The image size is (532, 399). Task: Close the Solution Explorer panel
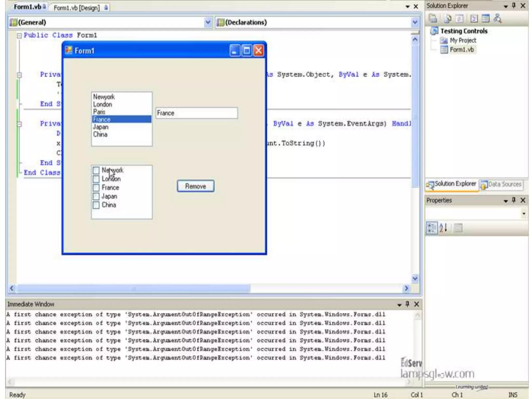(523, 6)
